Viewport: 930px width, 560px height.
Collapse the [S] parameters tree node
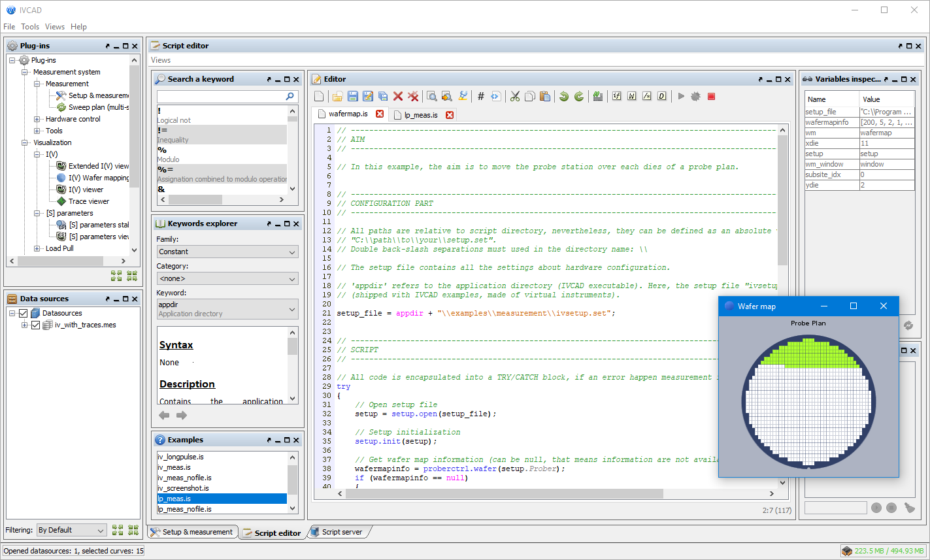click(x=37, y=213)
